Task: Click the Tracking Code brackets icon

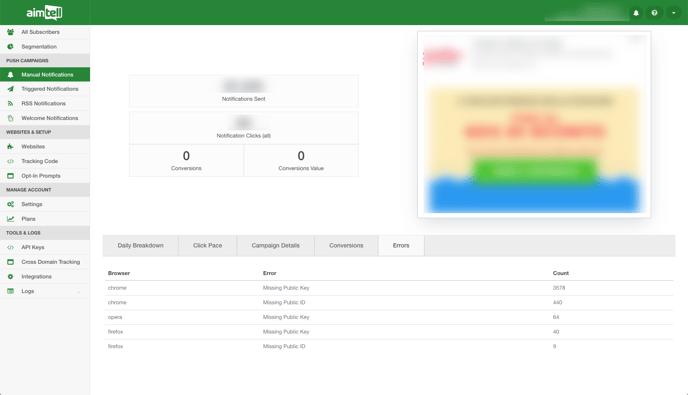Action: pyautogui.click(x=11, y=161)
